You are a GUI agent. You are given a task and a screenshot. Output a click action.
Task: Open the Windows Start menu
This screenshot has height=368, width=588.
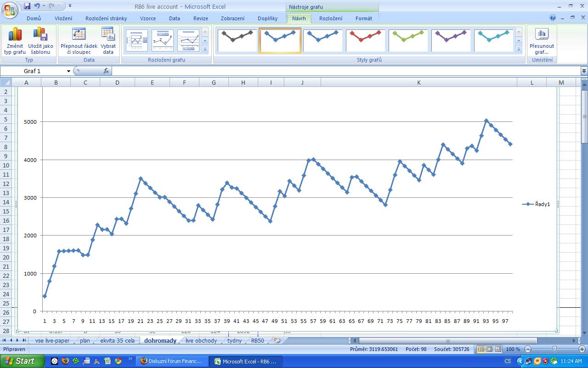pos(23,361)
